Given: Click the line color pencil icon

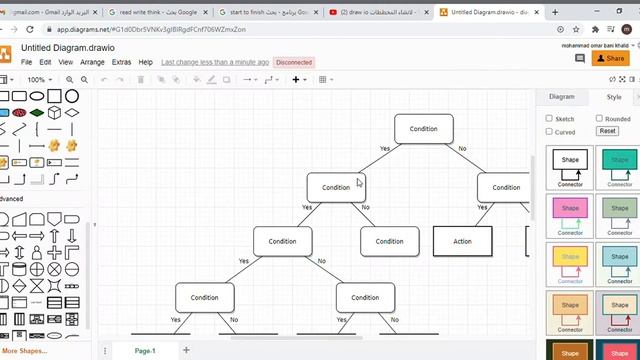Looking at the screenshot, I should coord(211,80).
